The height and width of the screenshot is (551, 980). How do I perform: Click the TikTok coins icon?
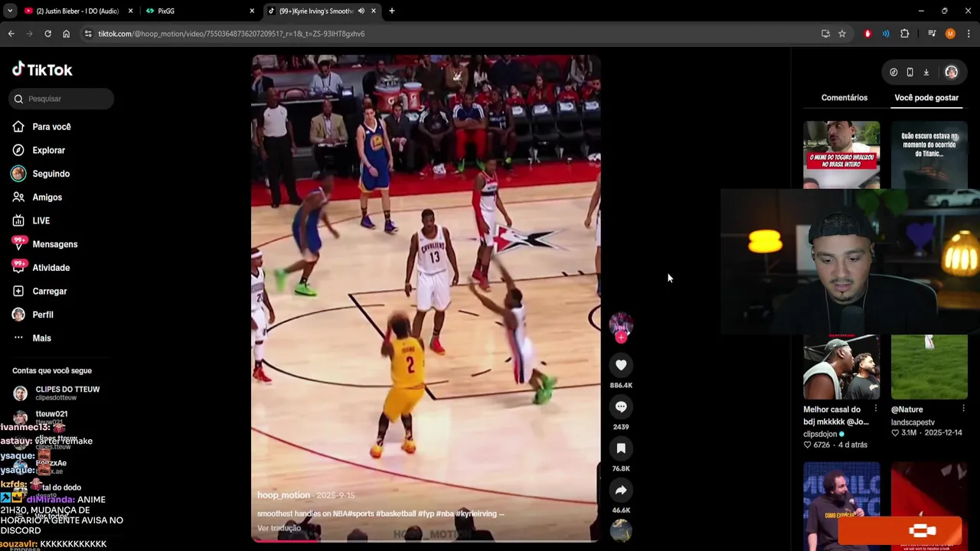pos(893,72)
